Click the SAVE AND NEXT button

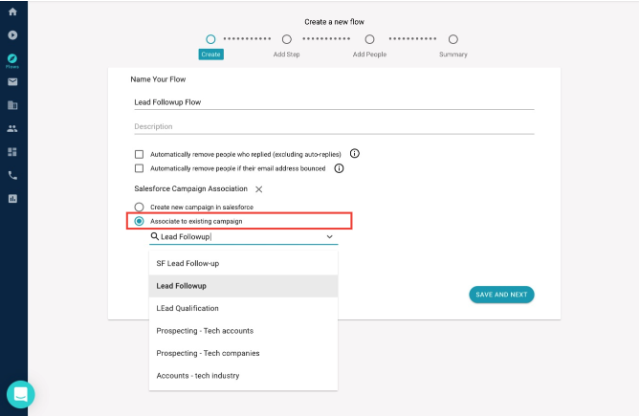click(501, 295)
